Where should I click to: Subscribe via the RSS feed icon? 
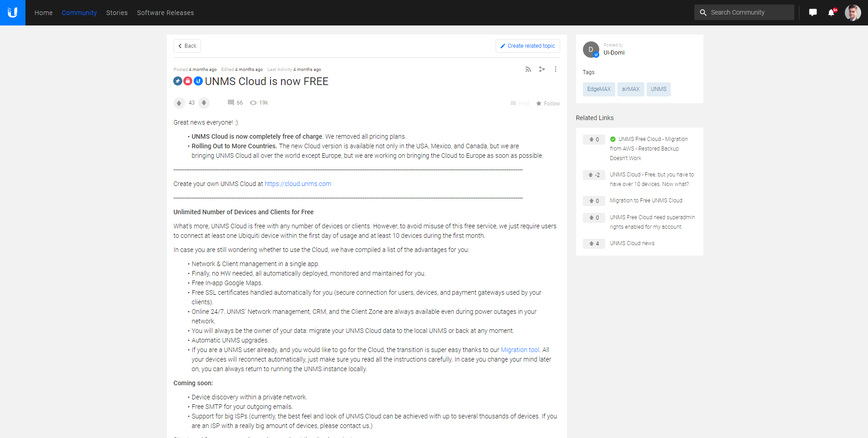click(528, 69)
